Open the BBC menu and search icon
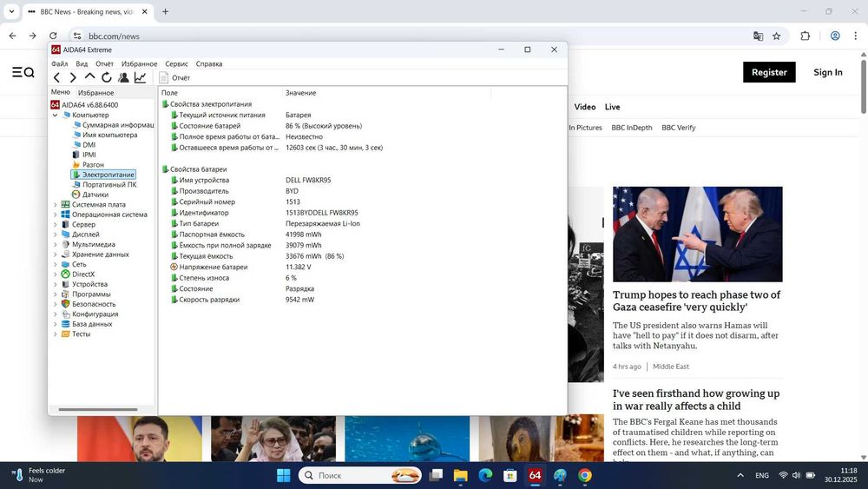 (x=23, y=73)
